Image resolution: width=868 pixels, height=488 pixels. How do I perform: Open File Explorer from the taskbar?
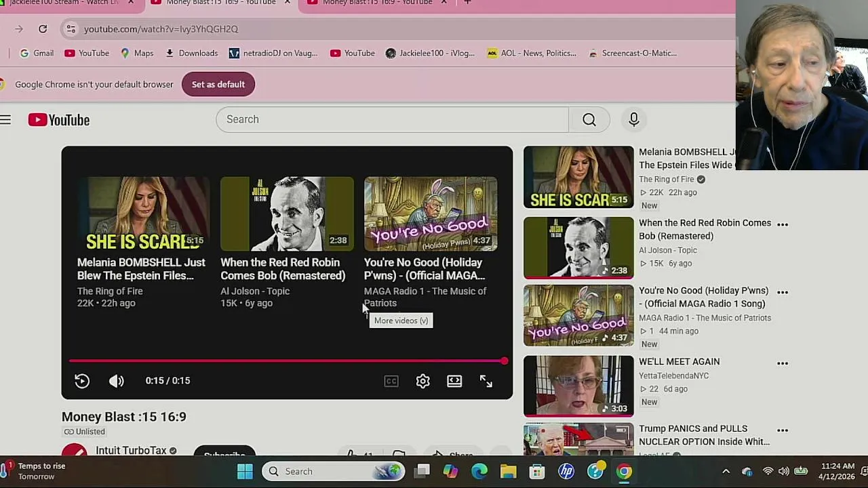[509, 472]
